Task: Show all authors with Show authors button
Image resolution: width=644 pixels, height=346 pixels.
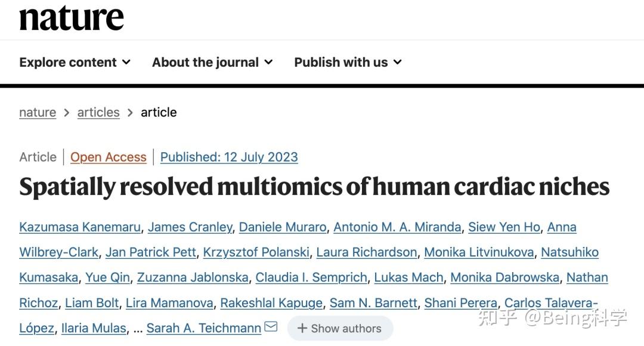Action: pyautogui.click(x=340, y=328)
